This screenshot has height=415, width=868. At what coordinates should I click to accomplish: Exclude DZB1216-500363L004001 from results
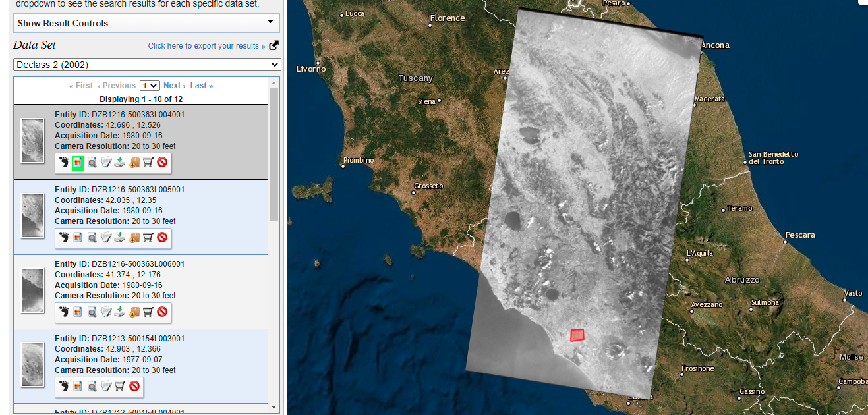click(x=162, y=162)
